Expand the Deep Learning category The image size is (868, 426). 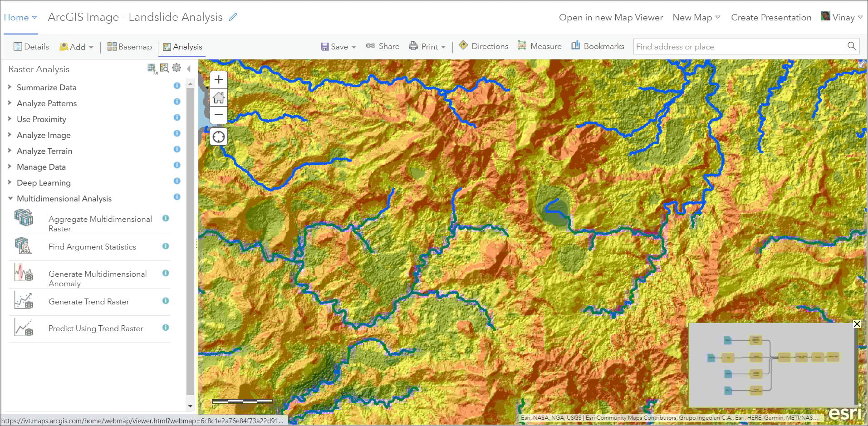[x=10, y=182]
